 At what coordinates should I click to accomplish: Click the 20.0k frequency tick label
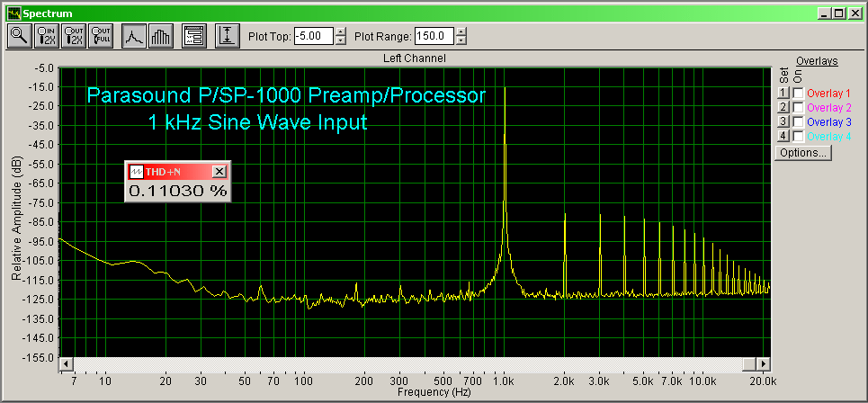tap(764, 381)
